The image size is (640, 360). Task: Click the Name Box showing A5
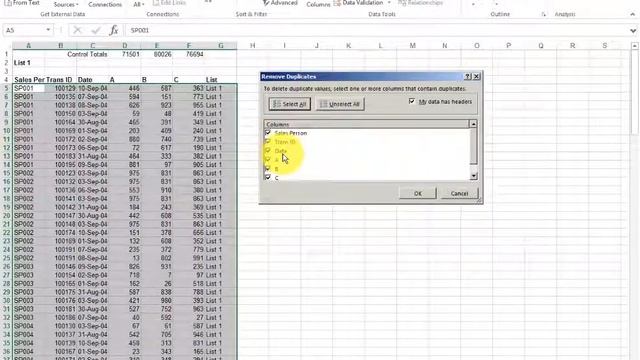(x=24, y=30)
